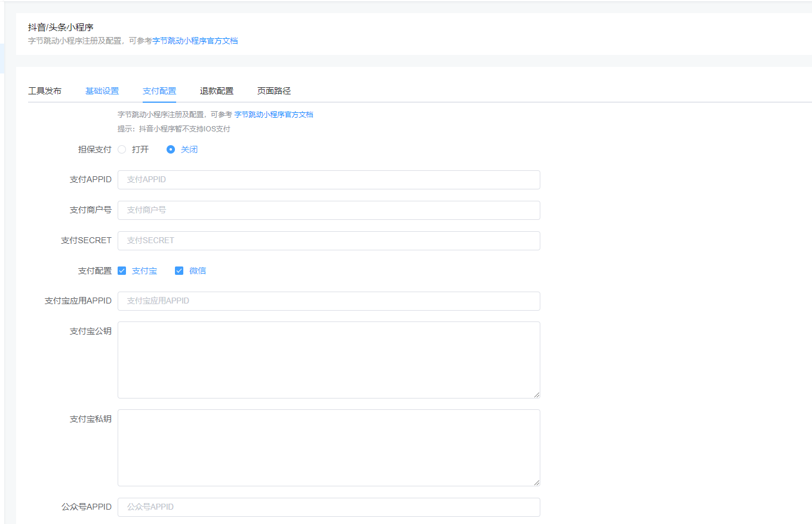Viewport: 812px width, 524px height.
Task: Uncheck the 微信 payment checkbox
Action: (179, 271)
